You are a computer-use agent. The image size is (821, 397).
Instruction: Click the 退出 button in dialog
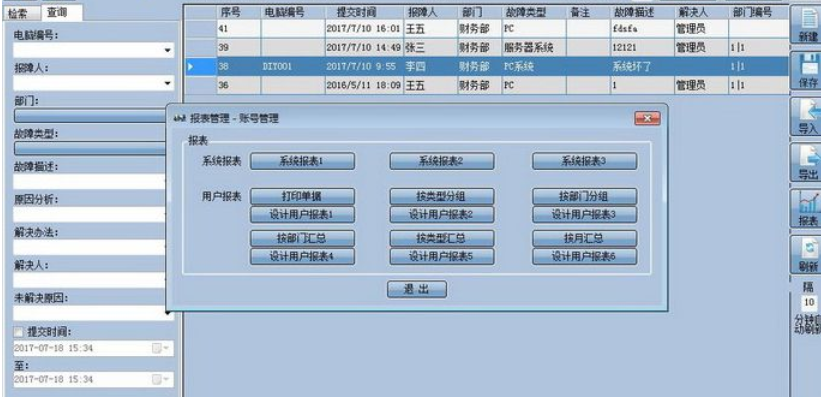pos(417,289)
